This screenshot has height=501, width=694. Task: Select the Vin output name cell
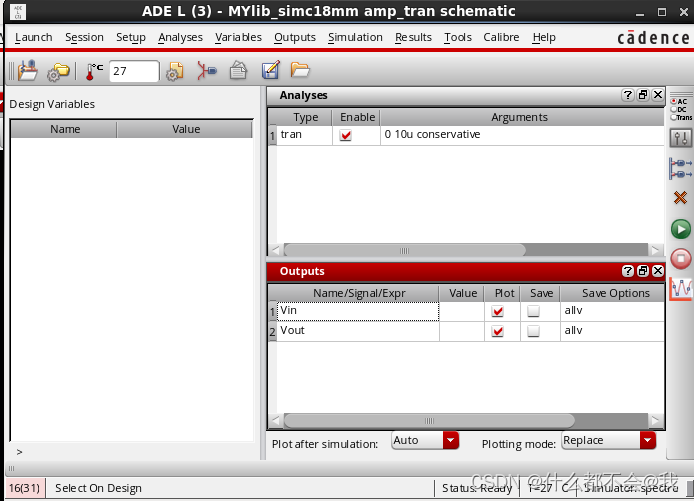358,311
